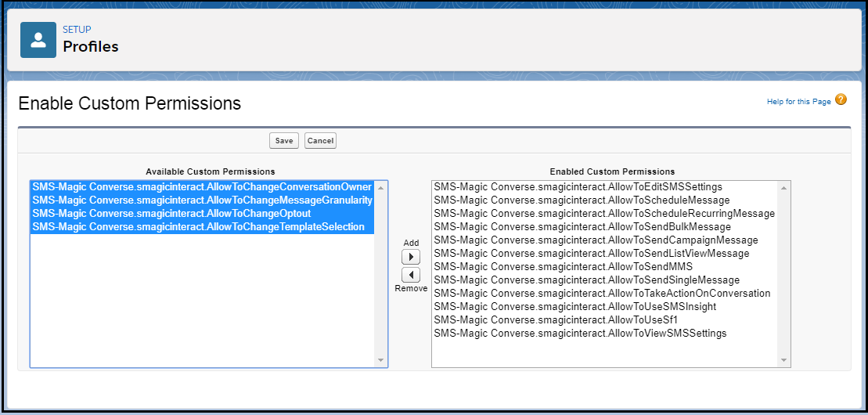The height and width of the screenshot is (415, 868).
Task: Click the Add right-arrow button
Action: tap(411, 257)
